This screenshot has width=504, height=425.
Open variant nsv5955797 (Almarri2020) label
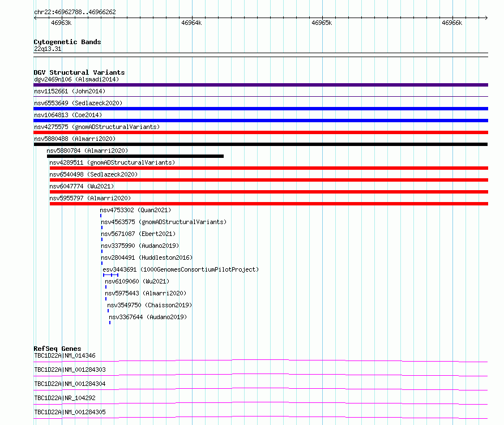(x=90, y=198)
